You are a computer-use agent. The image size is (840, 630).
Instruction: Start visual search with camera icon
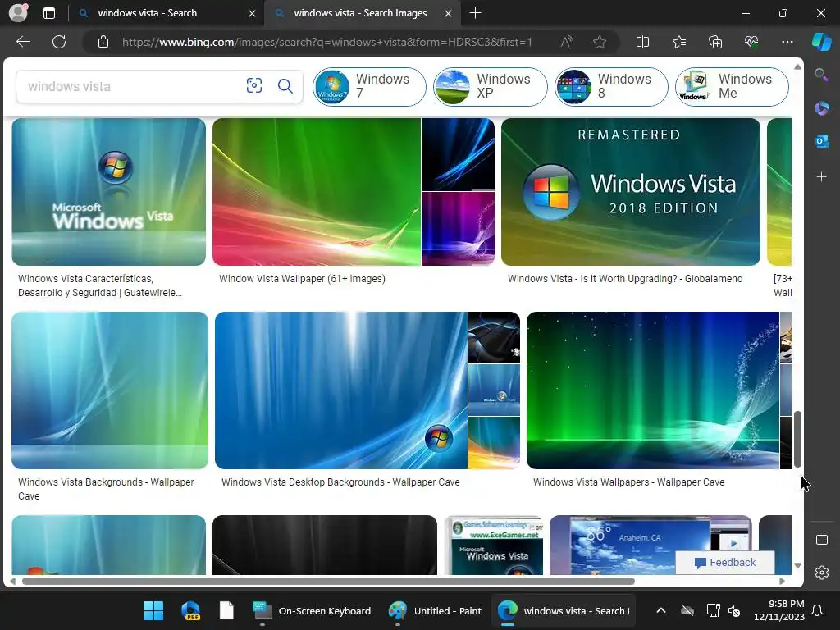tap(254, 85)
